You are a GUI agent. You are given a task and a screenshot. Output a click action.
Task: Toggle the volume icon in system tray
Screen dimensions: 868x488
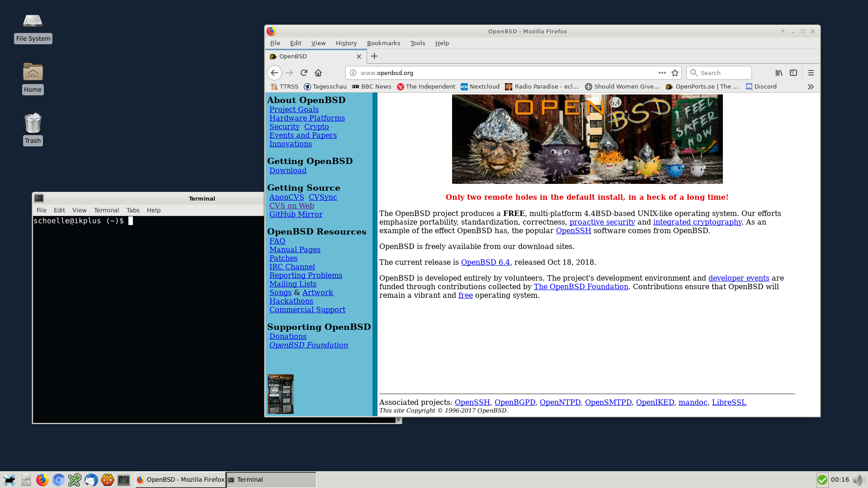point(860,480)
